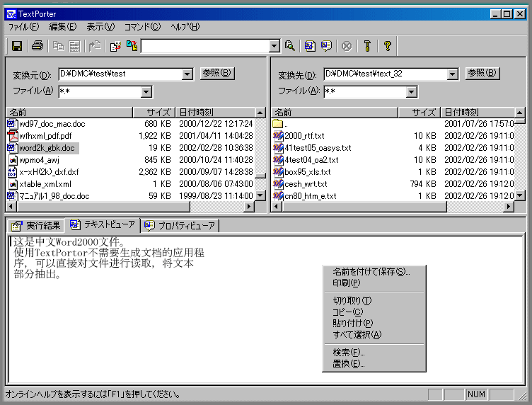Screen dimensions: 532x405
Task: Select the マニュアル1_98_doc.doc file icon
Action: pos(12,196)
